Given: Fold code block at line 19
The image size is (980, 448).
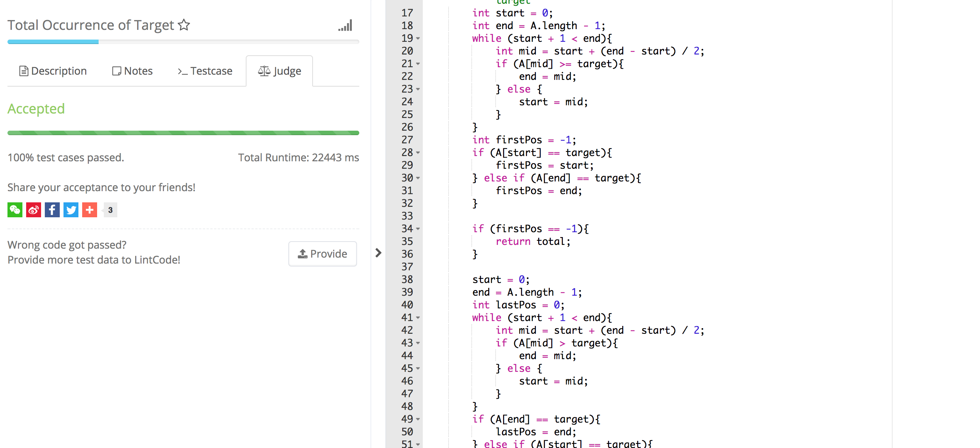Looking at the screenshot, I should pos(418,38).
